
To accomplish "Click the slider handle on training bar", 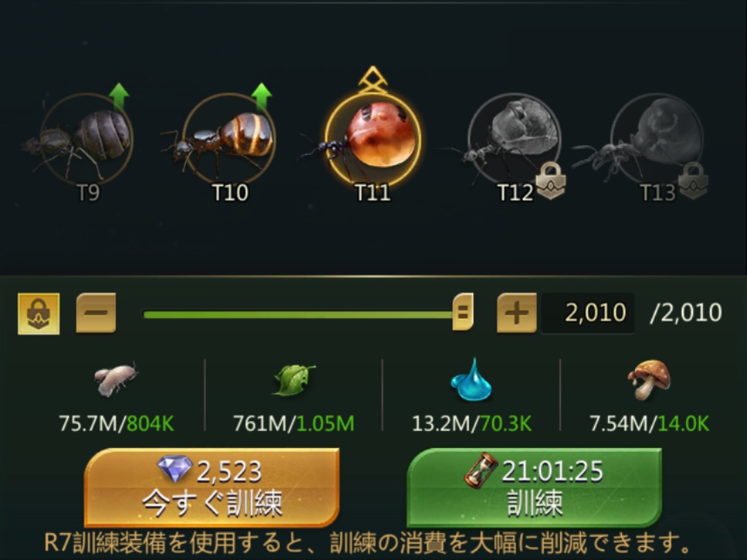I will 463,312.
